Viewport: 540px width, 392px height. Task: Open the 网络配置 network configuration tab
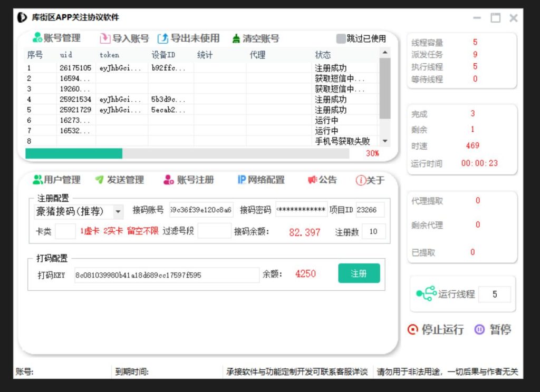pyautogui.click(x=261, y=180)
